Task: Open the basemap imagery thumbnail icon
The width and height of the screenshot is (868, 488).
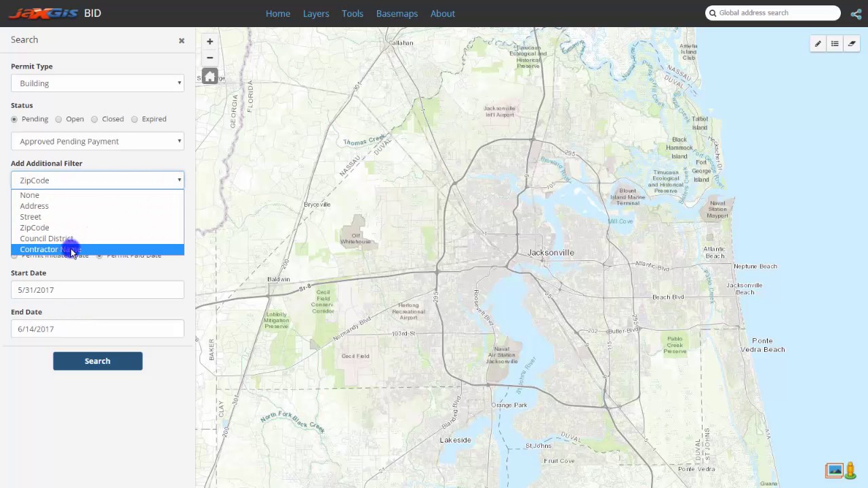Action: click(834, 470)
